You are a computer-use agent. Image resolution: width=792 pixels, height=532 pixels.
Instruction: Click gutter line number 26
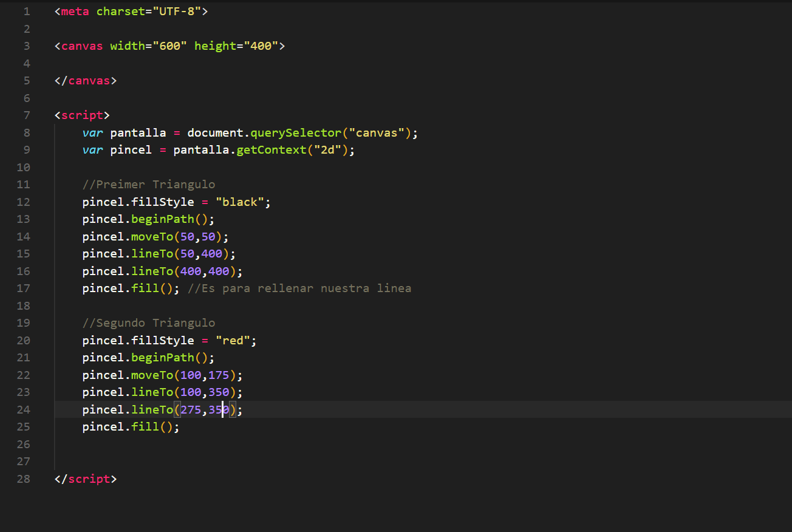[x=23, y=444]
